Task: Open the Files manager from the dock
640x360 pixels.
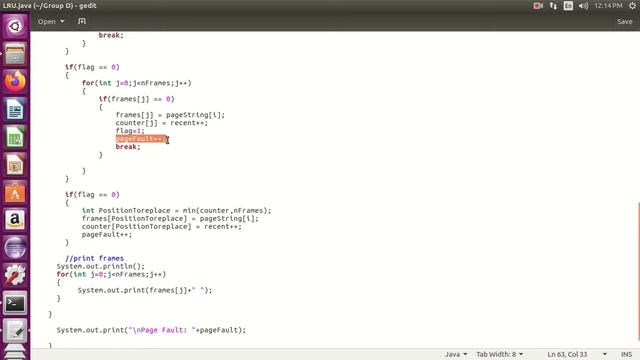Action: click(15, 54)
